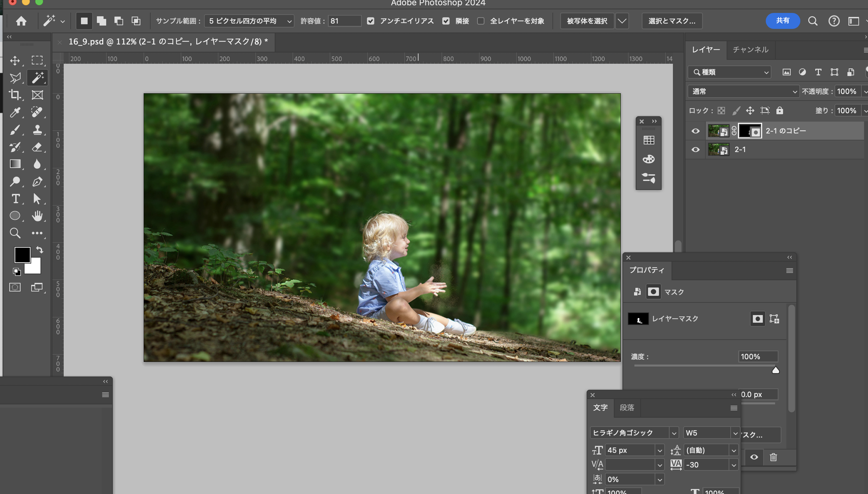Select the Hand tool

click(x=37, y=216)
